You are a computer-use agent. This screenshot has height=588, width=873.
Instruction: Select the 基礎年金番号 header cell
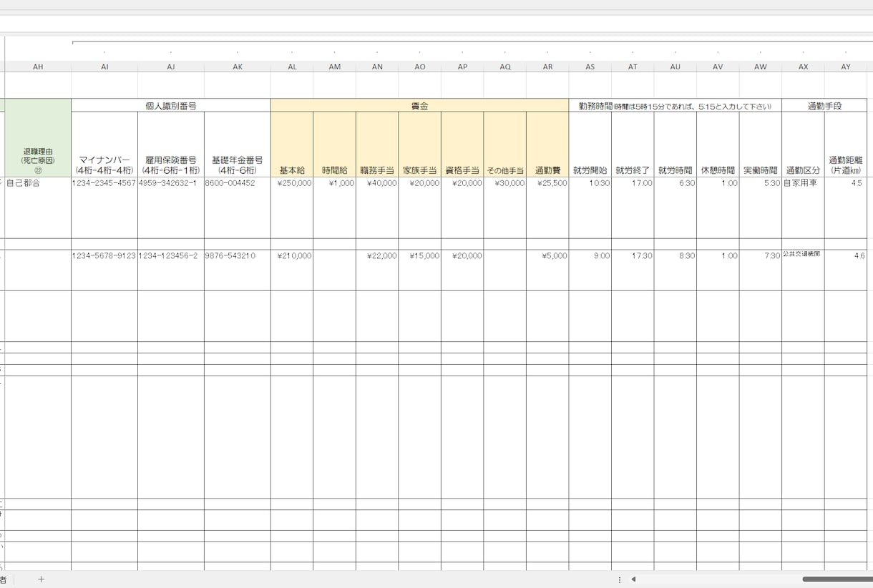click(238, 144)
